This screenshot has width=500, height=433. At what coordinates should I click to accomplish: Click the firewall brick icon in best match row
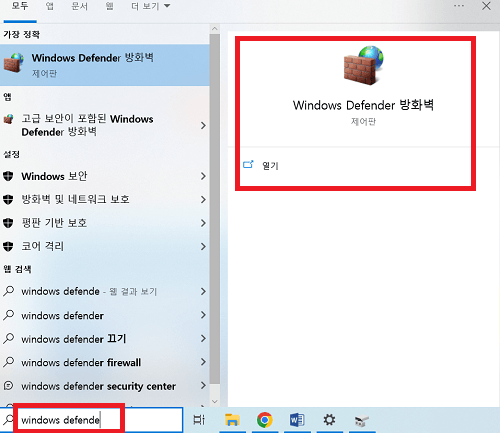(14, 63)
